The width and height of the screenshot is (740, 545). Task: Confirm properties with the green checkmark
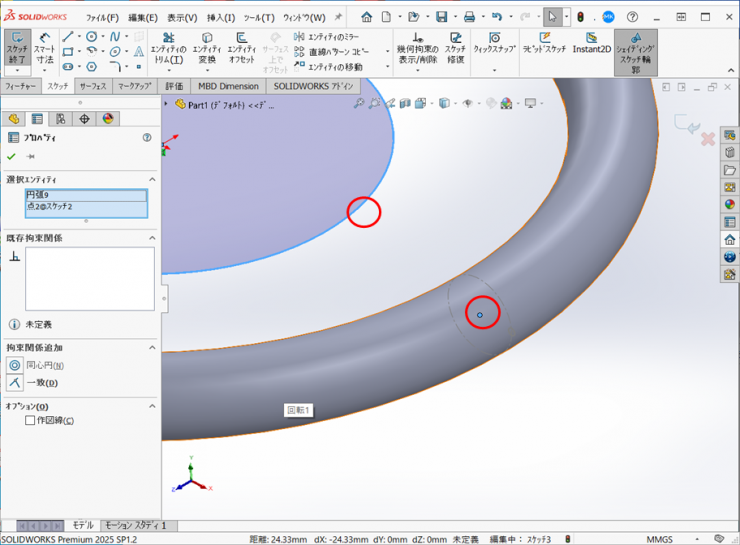tap(11, 157)
